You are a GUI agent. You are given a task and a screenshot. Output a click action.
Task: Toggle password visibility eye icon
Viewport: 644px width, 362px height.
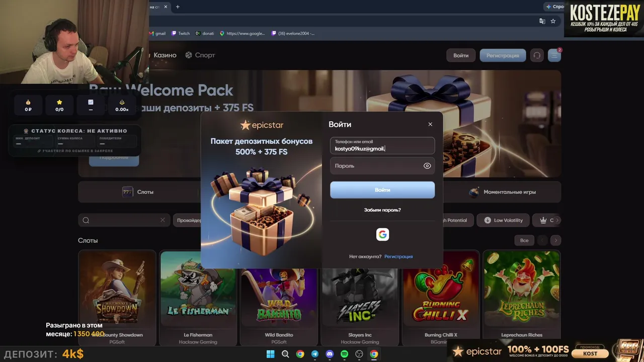(x=427, y=166)
